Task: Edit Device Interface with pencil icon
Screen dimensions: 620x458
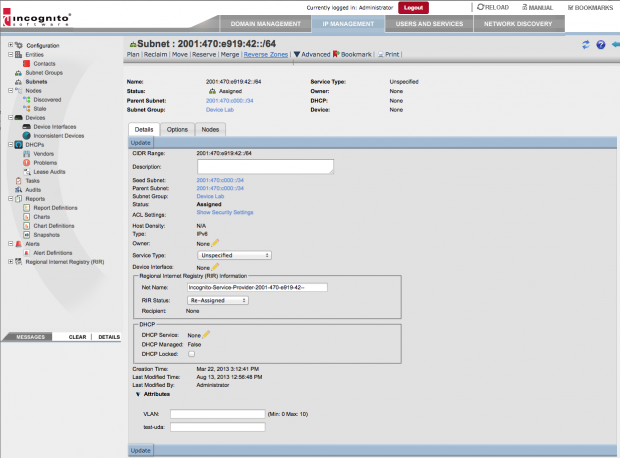Action: coord(215,267)
